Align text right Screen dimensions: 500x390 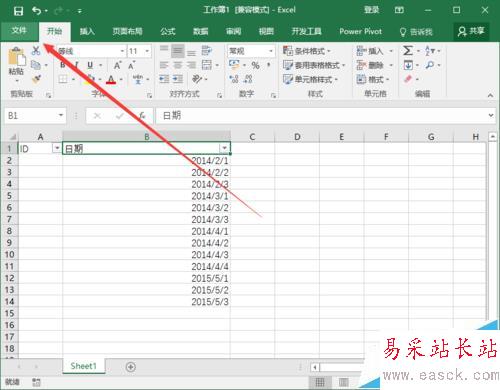tap(191, 65)
